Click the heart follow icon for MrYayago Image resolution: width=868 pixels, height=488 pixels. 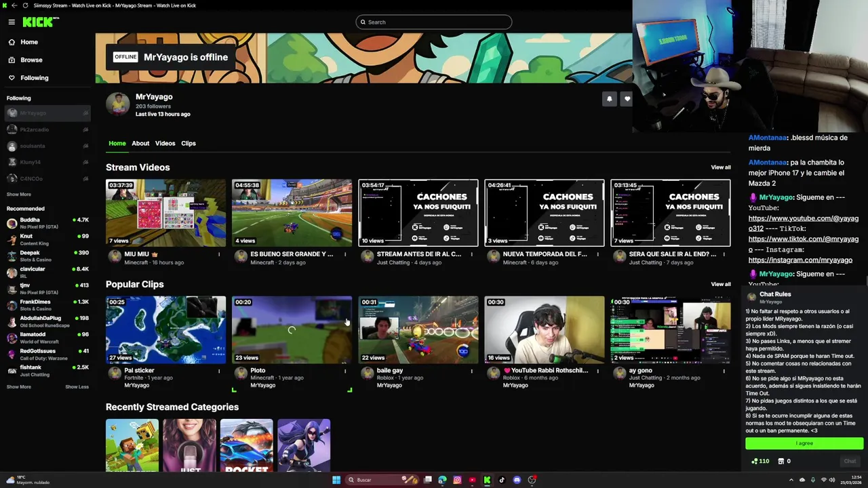(627, 99)
